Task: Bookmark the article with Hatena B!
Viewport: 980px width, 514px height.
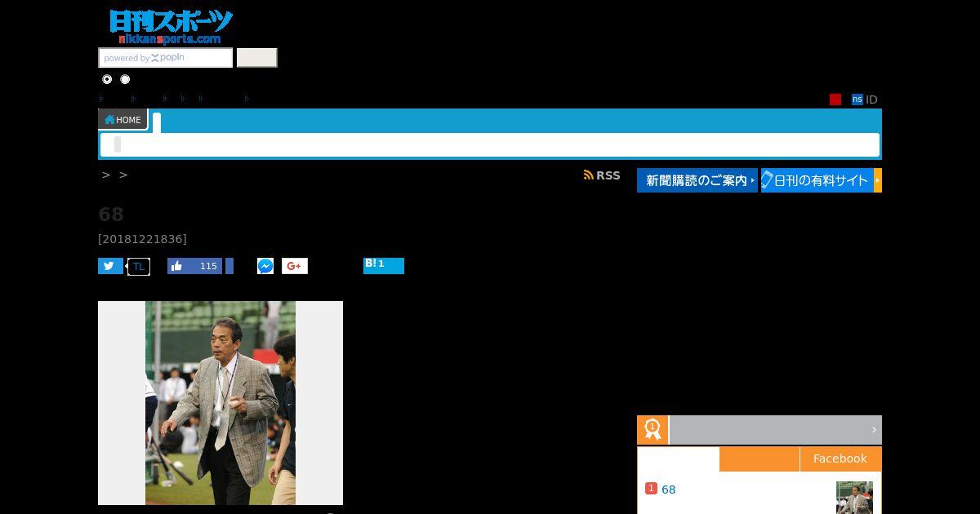Action: [384, 266]
